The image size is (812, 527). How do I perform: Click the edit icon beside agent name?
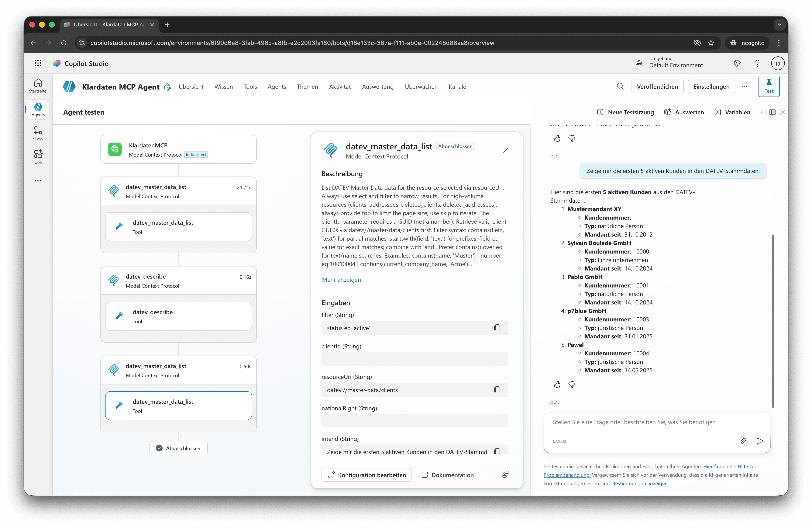click(168, 87)
